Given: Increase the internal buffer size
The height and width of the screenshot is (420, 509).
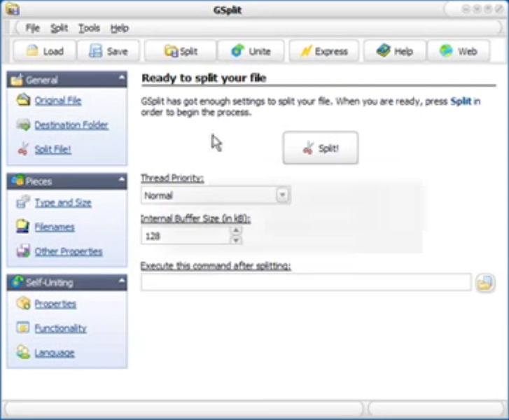Looking at the screenshot, I should click(236, 230).
